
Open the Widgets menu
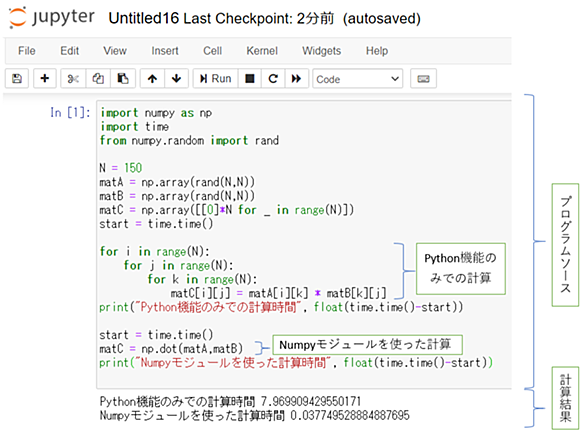coord(322,51)
